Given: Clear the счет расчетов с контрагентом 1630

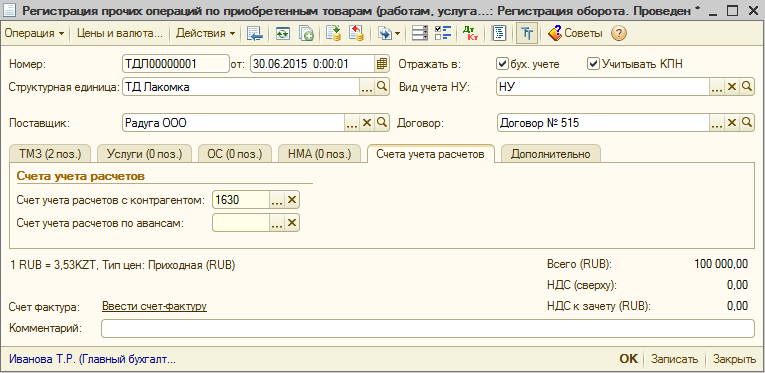Looking at the screenshot, I should (x=292, y=199).
